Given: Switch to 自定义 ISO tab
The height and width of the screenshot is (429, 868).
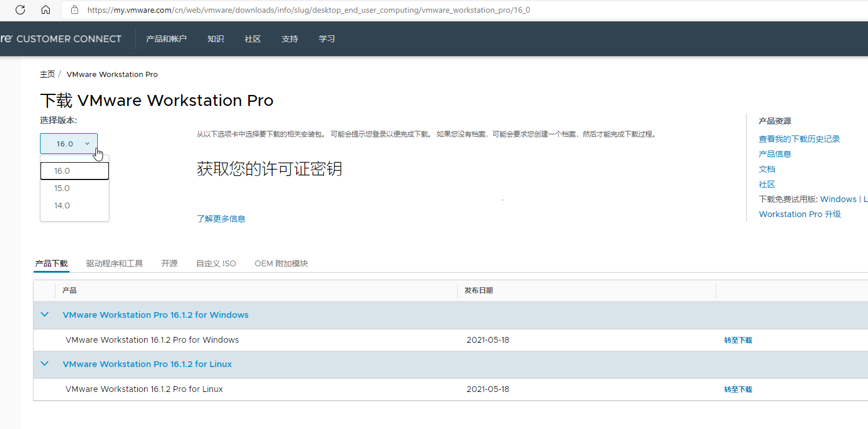Looking at the screenshot, I should tap(216, 263).
